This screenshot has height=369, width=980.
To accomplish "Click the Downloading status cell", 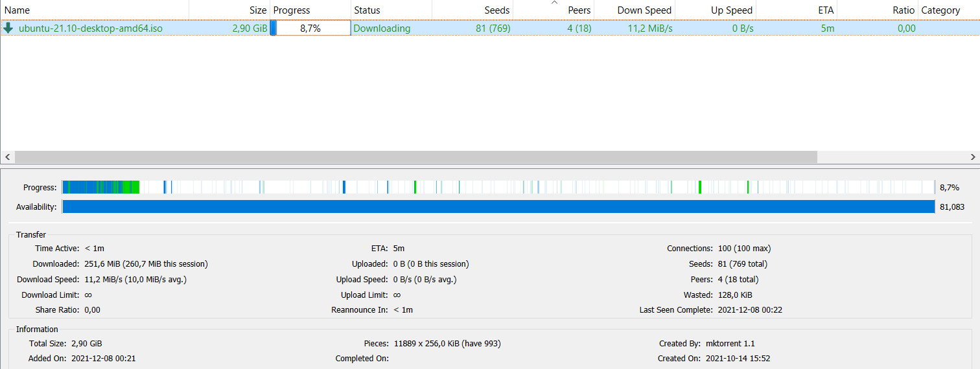I will (382, 28).
